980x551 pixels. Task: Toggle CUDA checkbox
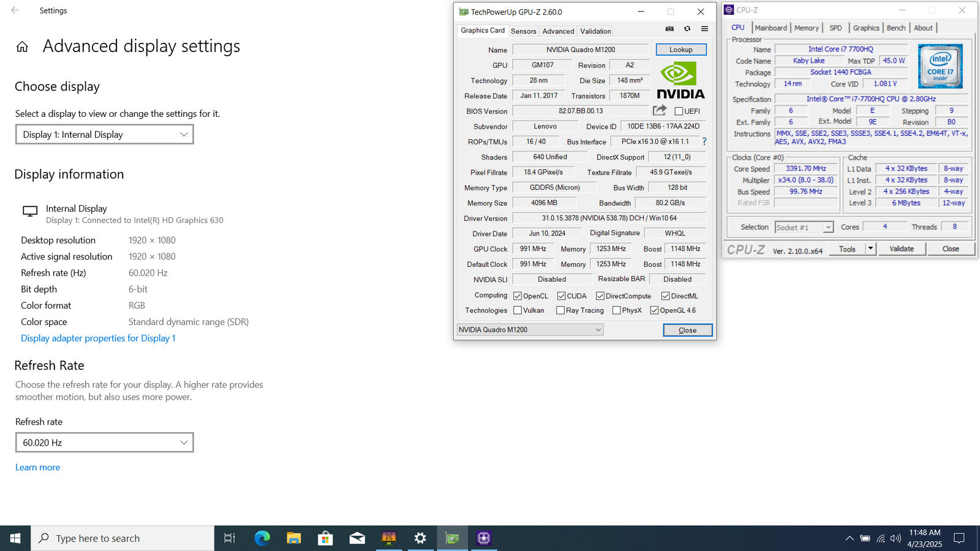(561, 296)
